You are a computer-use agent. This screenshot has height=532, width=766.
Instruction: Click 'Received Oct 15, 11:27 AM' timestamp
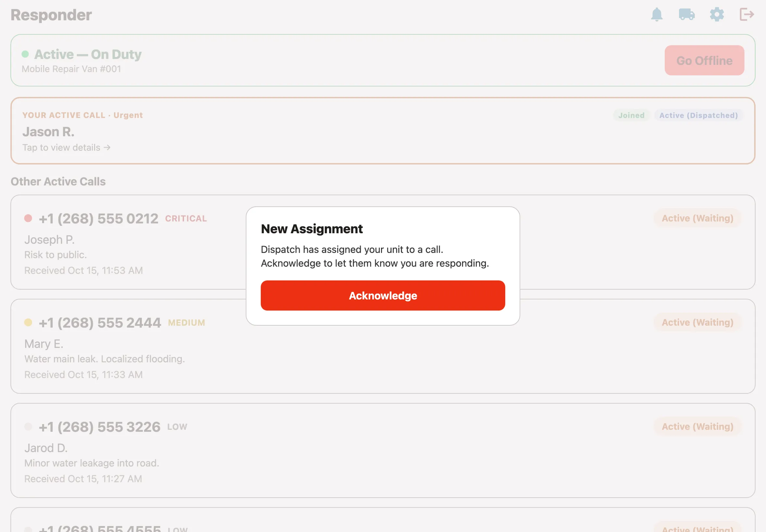[x=83, y=479]
